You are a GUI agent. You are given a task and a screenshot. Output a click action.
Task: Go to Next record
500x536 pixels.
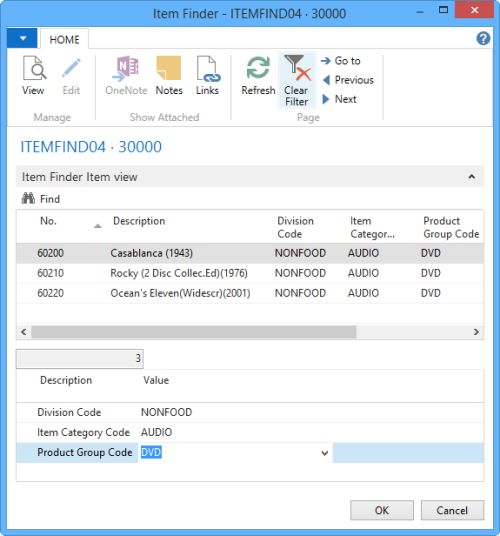[340, 99]
